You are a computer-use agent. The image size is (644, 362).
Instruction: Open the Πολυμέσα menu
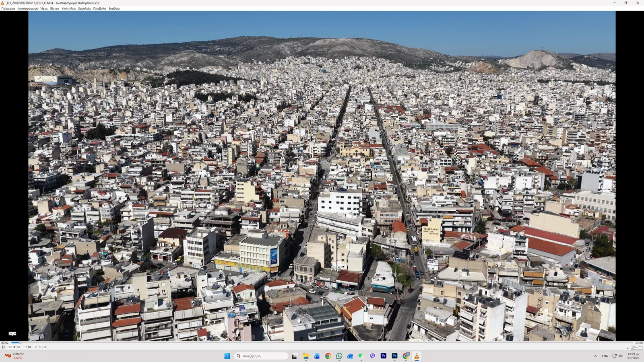tap(8, 8)
